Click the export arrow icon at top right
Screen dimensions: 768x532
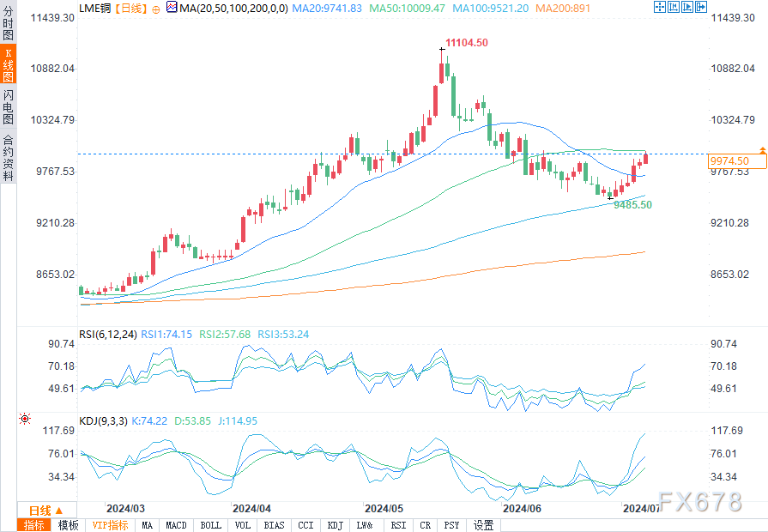point(701,7)
